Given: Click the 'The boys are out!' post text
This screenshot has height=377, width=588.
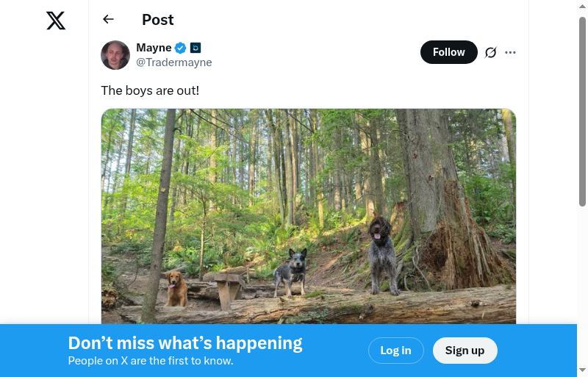Looking at the screenshot, I should point(150,90).
